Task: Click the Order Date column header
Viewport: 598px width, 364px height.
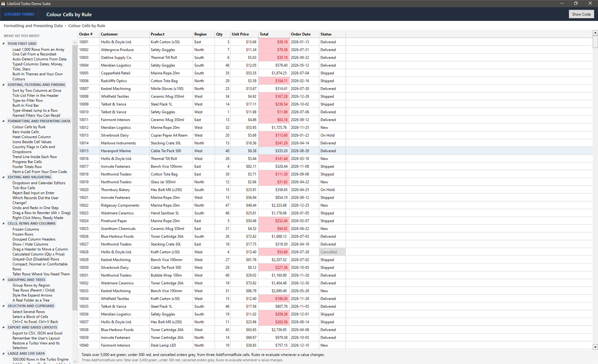Action: tap(304, 34)
